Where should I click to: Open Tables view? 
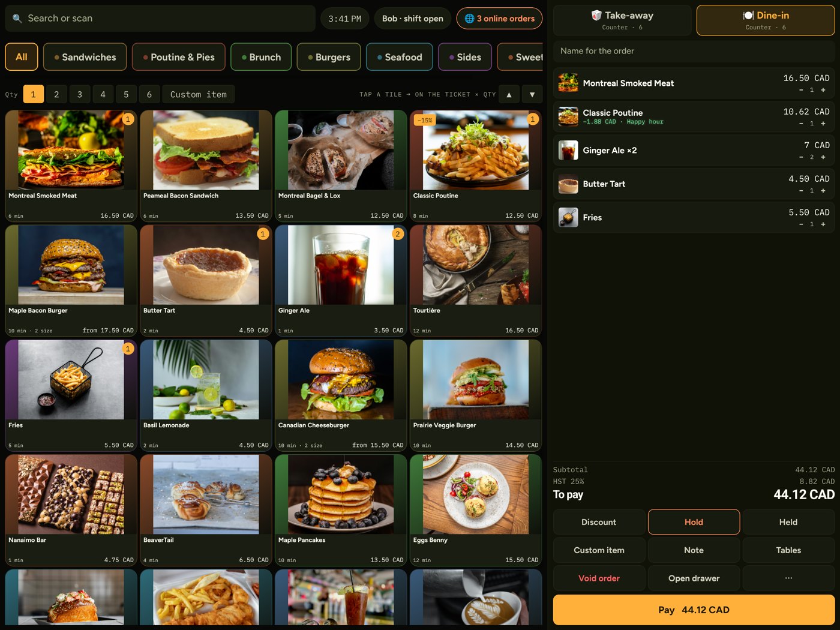[788, 550]
